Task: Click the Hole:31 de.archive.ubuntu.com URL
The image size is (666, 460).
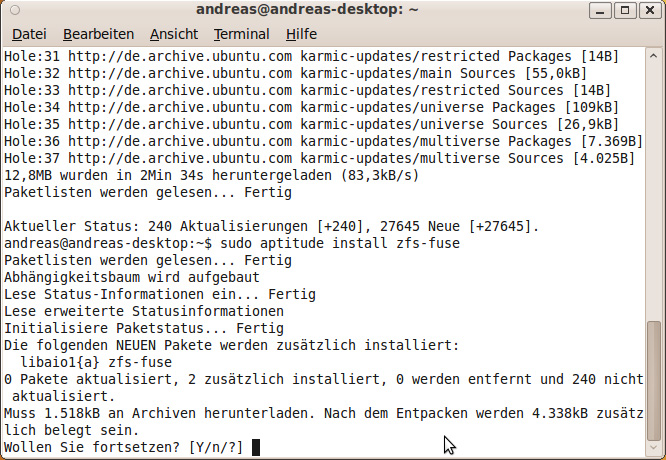Action: (x=180, y=56)
